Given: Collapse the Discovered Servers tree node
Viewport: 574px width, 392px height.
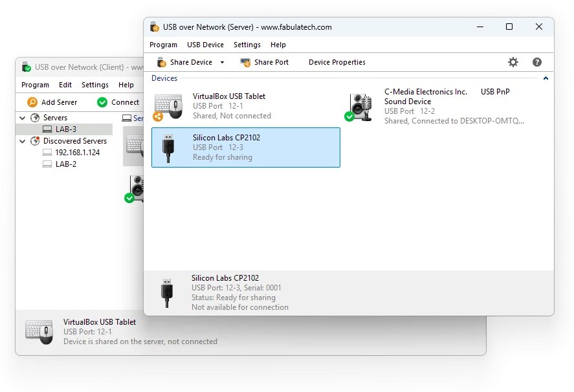Looking at the screenshot, I should pos(23,141).
